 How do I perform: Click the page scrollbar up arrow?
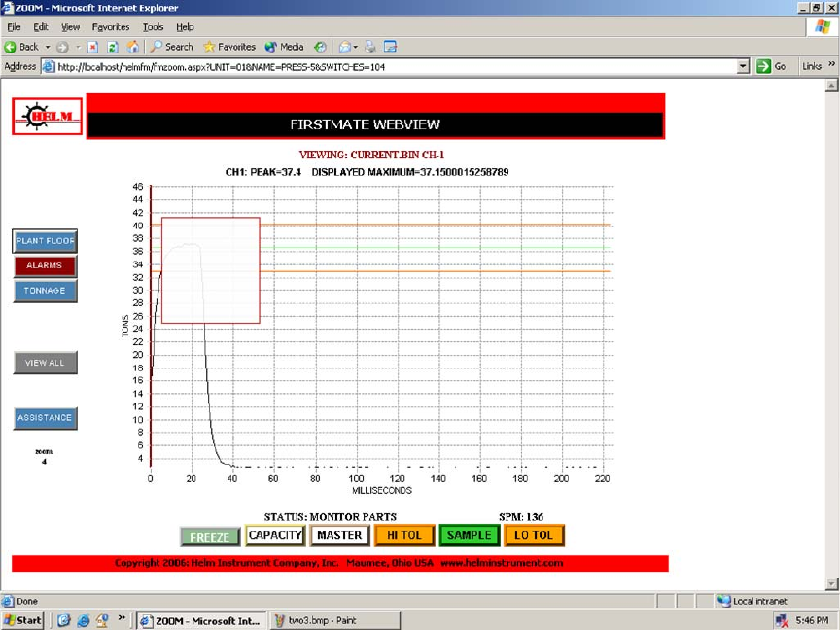pos(832,86)
